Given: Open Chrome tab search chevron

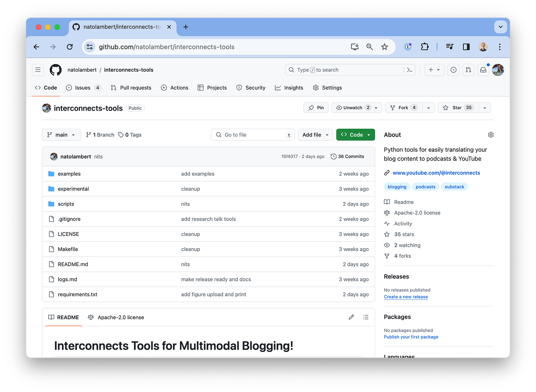Looking at the screenshot, I should pyautogui.click(x=501, y=27).
